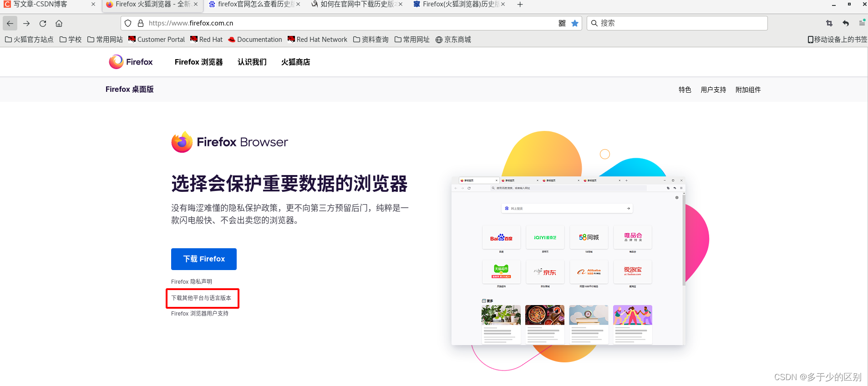Click Firefox 桌面版 heading link

[130, 89]
